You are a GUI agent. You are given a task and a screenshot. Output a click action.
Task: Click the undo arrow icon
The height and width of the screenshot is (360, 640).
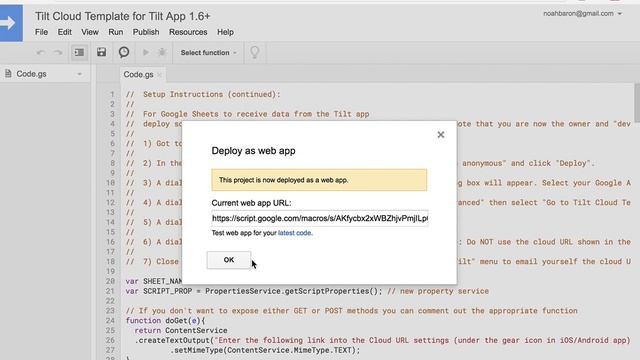pos(40,53)
